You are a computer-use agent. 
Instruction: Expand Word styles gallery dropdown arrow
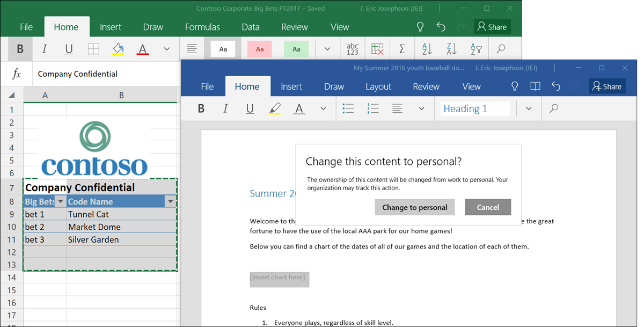(529, 108)
